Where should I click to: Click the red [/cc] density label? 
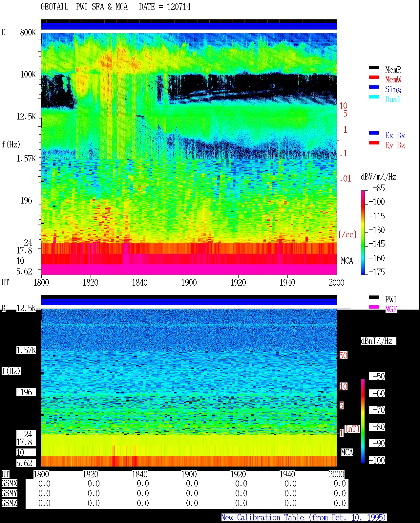click(347, 234)
